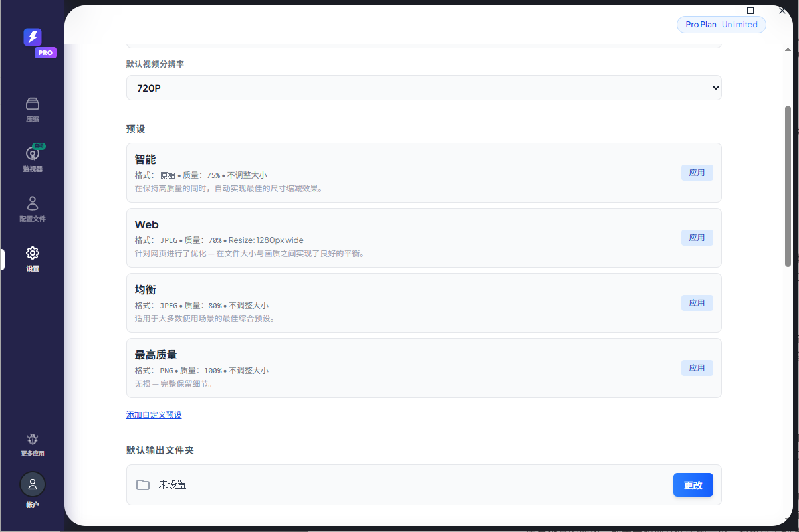Open the 设置 settings section
Viewport: 799px width, 532px height.
[33, 259]
